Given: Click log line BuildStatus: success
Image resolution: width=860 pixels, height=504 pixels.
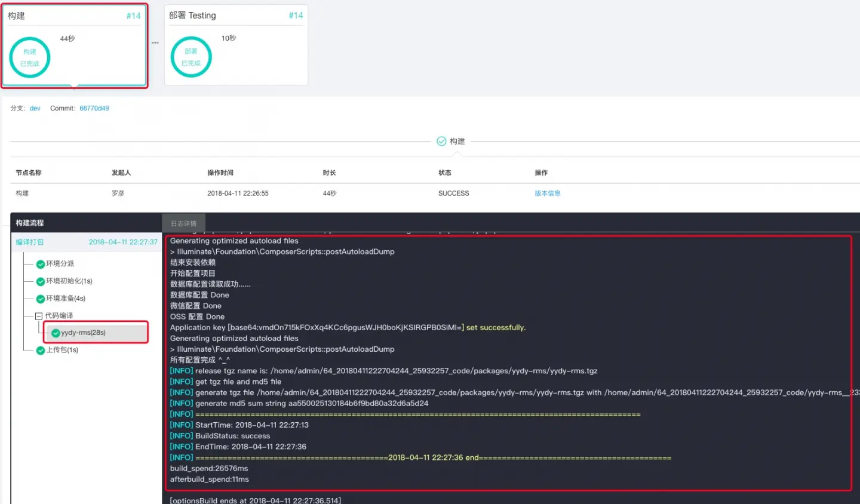Looking at the screenshot, I should 220,436.
